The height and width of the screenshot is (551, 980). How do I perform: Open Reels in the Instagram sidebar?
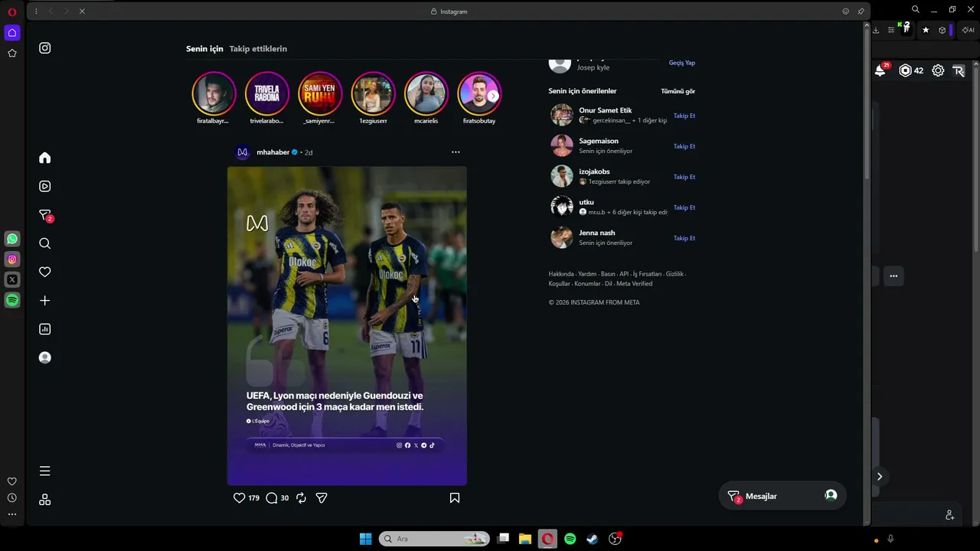(x=45, y=186)
